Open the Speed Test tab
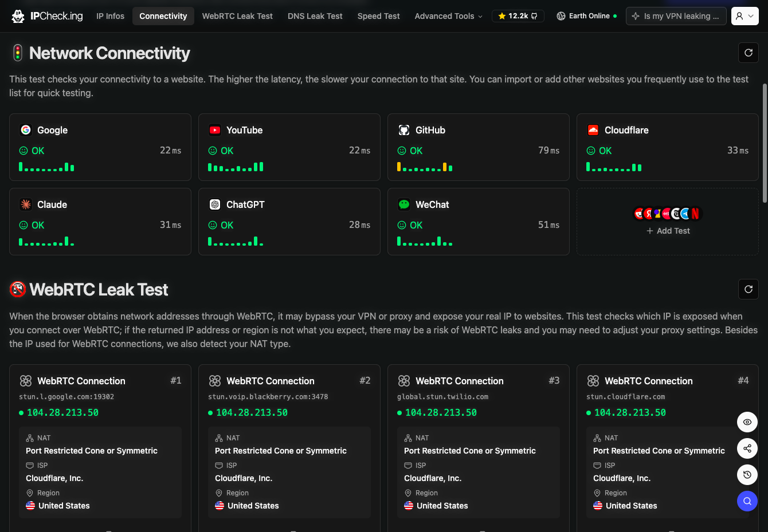 click(x=379, y=16)
